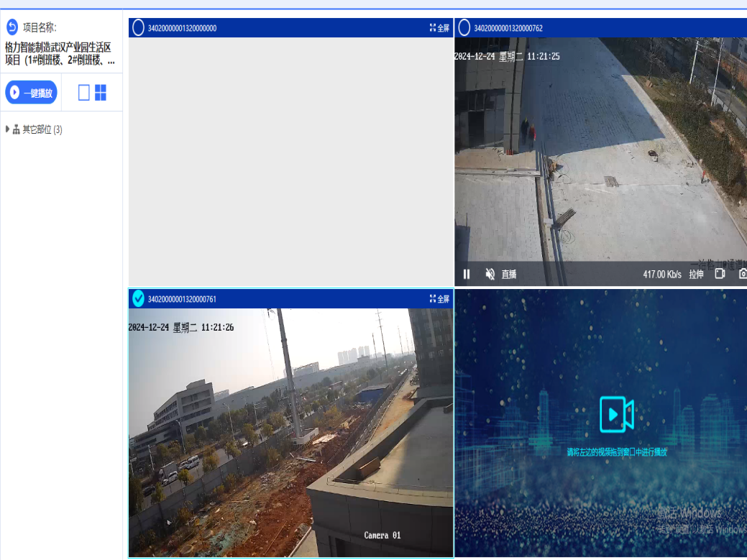Viewport: 747px width, 560px height.
Task: Unmute the top-right video audio
Action: pos(490,274)
